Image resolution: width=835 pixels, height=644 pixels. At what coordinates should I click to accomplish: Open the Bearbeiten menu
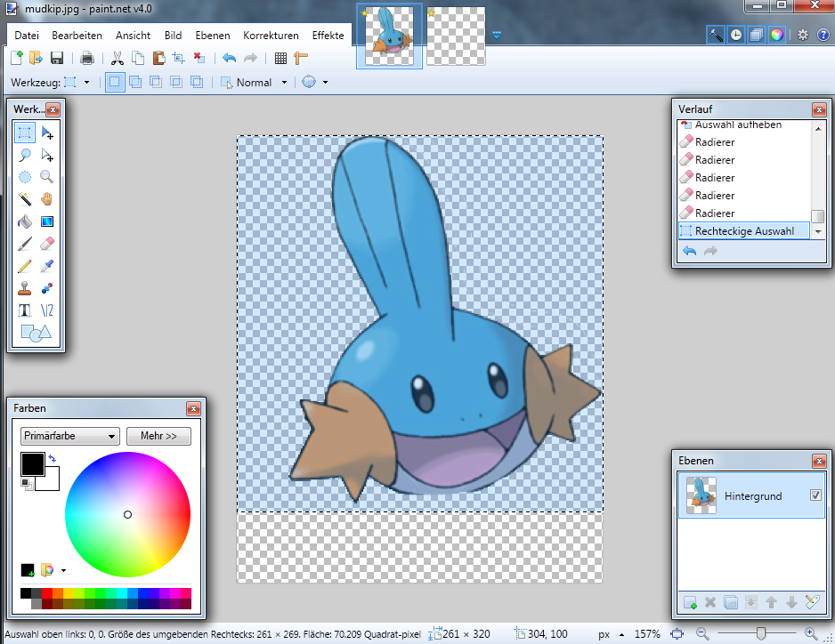point(77,35)
